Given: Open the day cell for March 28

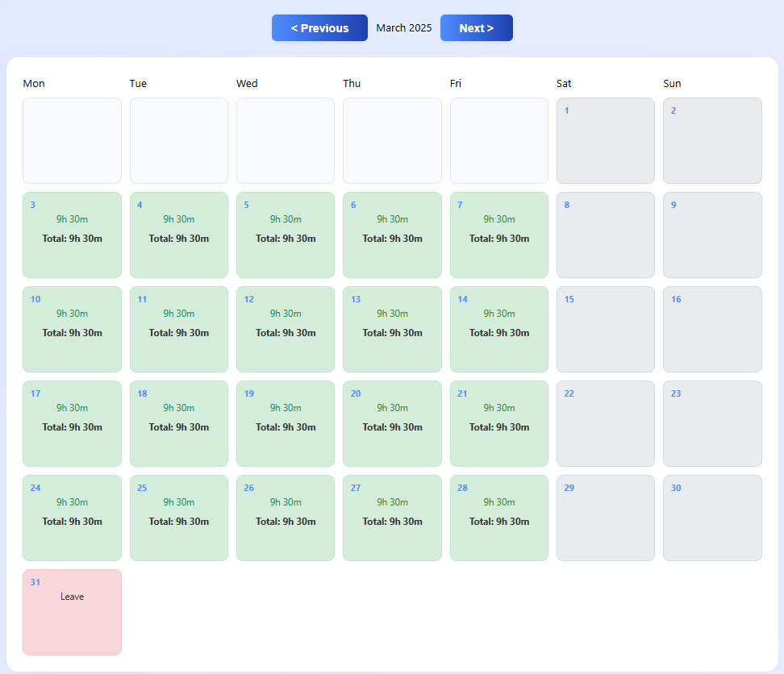Looking at the screenshot, I should 498,518.
